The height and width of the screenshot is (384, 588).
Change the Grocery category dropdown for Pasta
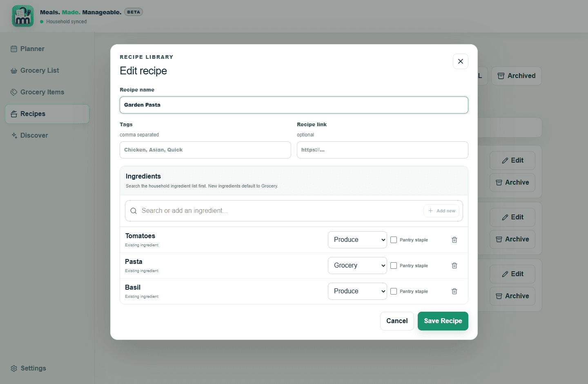357,266
